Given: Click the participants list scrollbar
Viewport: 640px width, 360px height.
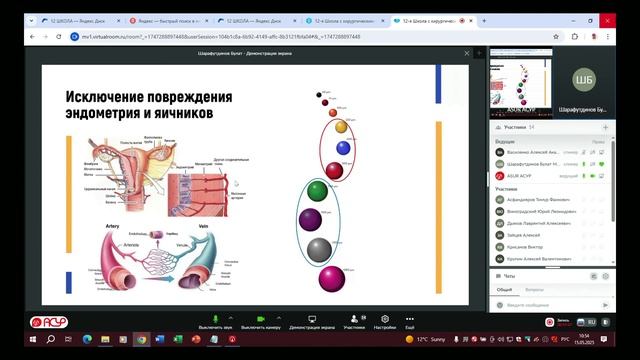Looking at the screenshot, I should point(613,182).
